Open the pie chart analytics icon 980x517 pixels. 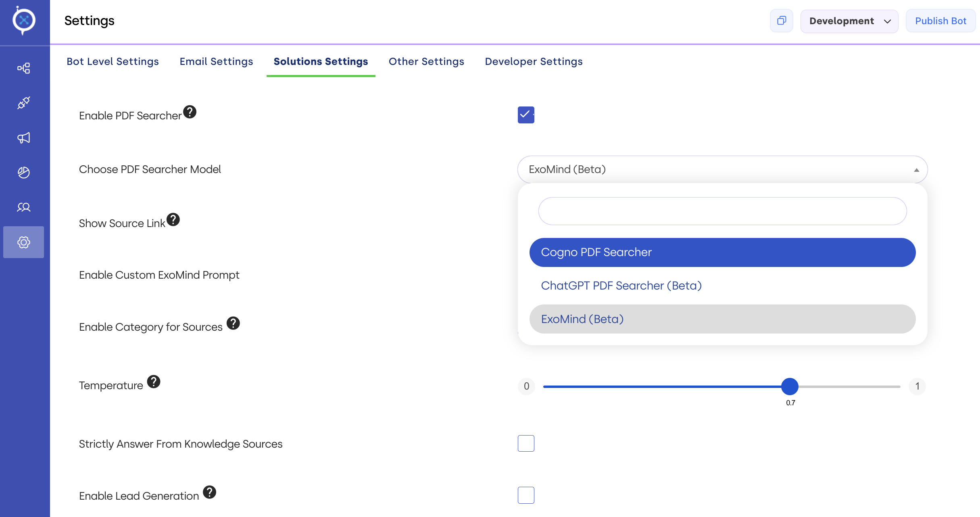tap(24, 173)
